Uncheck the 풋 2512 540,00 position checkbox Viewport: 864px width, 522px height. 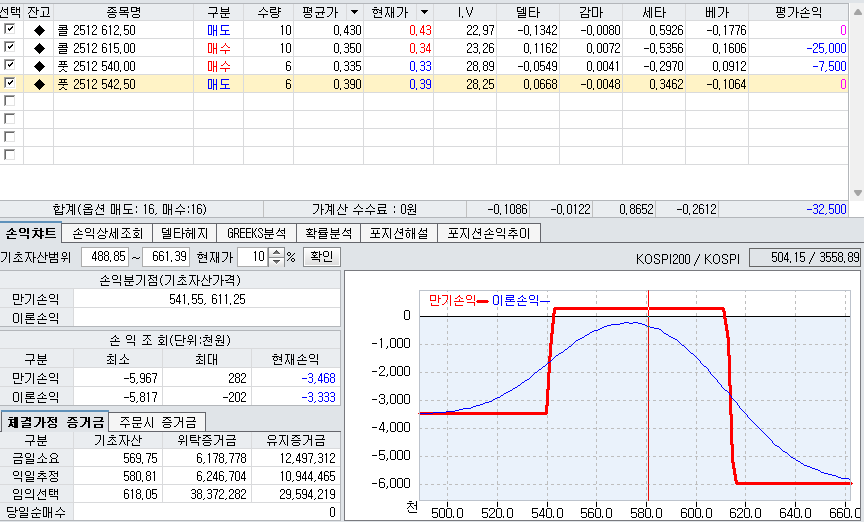[x=9, y=65]
